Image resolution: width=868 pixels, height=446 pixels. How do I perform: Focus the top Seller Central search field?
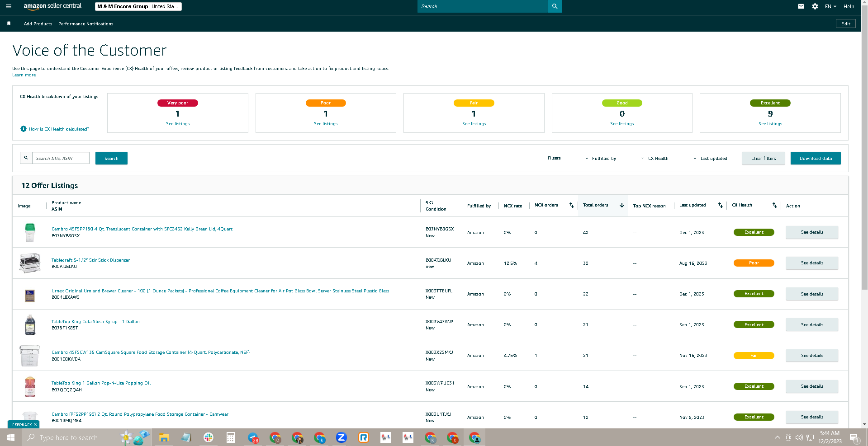click(x=483, y=6)
